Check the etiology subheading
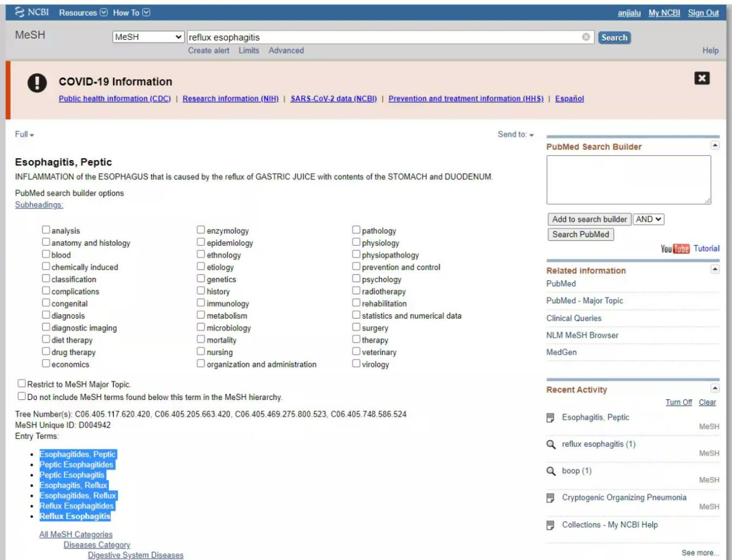Image resolution: width=732 pixels, height=560 pixels. [201, 266]
